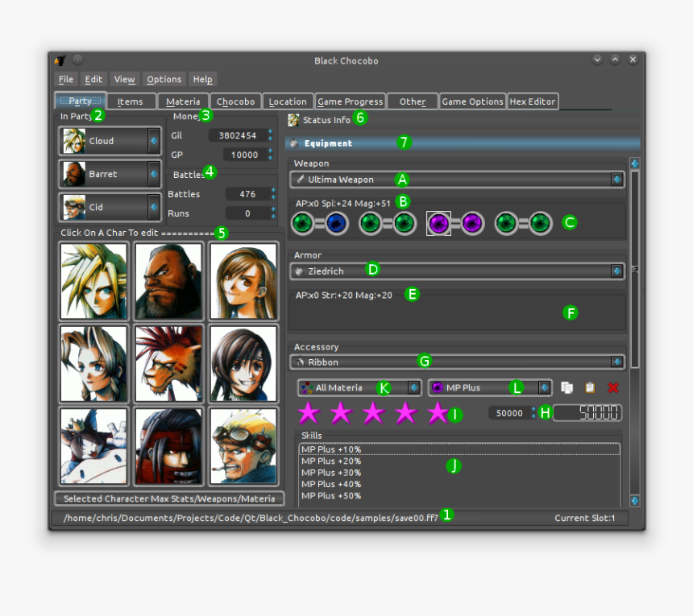This screenshot has height=616, width=693.
Task: Click the equipment panel scroll-down arrow
Action: coord(635,501)
